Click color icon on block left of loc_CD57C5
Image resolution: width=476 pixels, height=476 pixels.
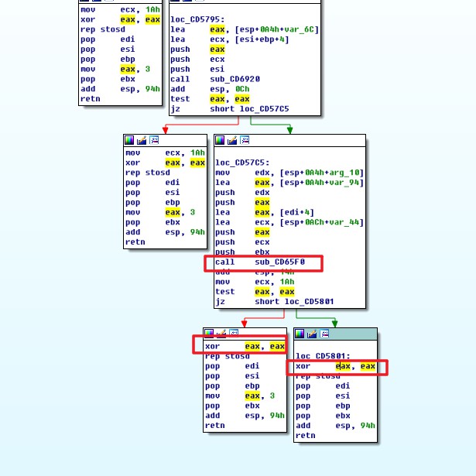coord(129,140)
